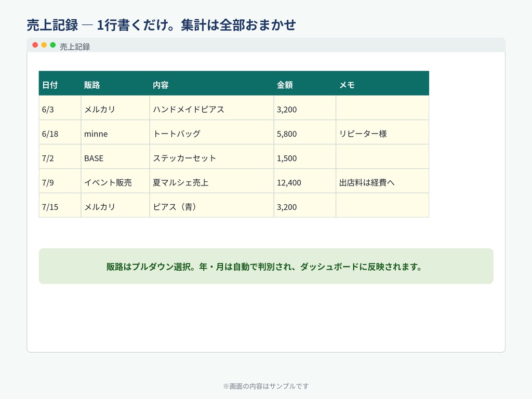Click the empty memo cell in 6/3 row
The width and height of the screenshot is (532, 399).
click(x=382, y=108)
